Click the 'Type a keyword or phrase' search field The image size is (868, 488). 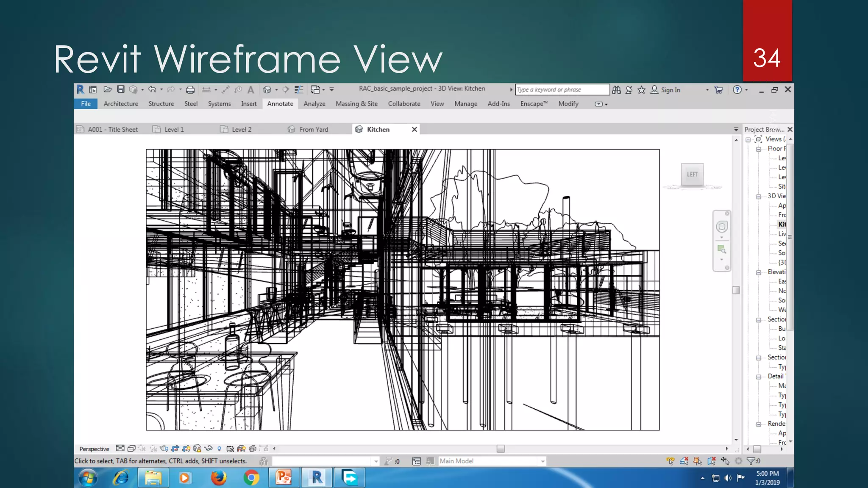click(x=562, y=90)
